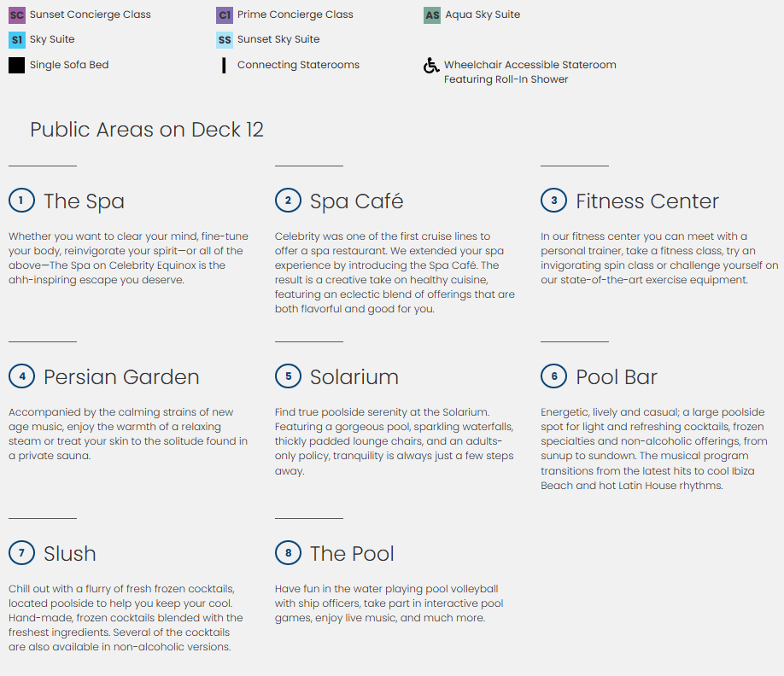Click the Persian Garden heading

point(121,377)
